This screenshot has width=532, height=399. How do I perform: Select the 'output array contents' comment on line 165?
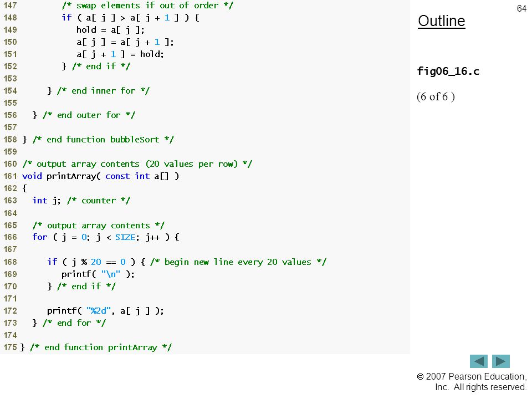[x=99, y=226]
